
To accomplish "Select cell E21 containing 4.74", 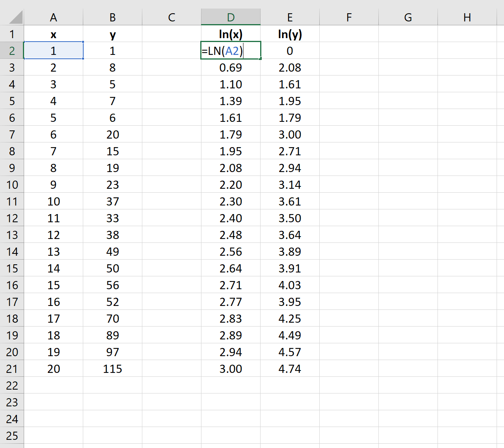I will 290,369.
